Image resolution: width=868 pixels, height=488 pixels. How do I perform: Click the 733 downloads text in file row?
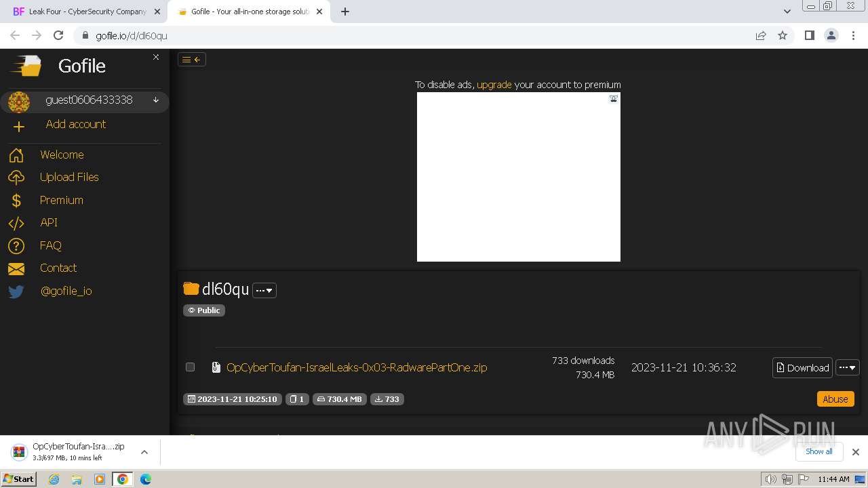[x=583, y=361]
